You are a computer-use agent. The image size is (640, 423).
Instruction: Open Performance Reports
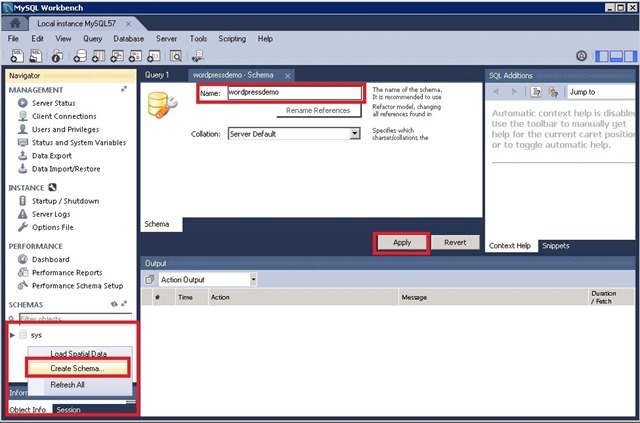click(67, 272)
